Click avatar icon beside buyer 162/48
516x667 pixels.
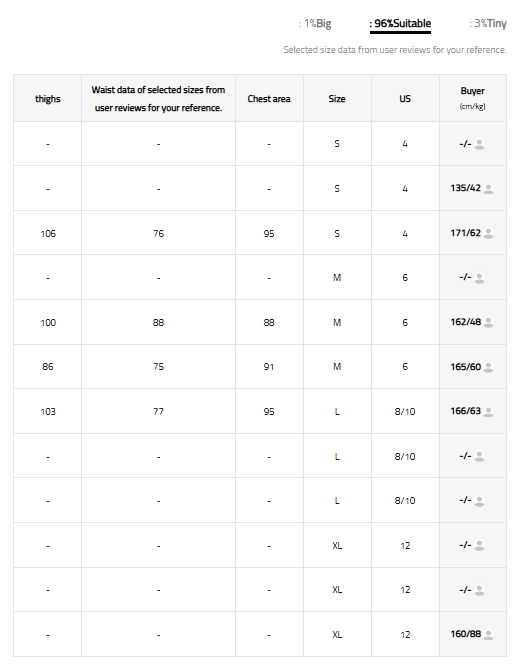(488, 322)
